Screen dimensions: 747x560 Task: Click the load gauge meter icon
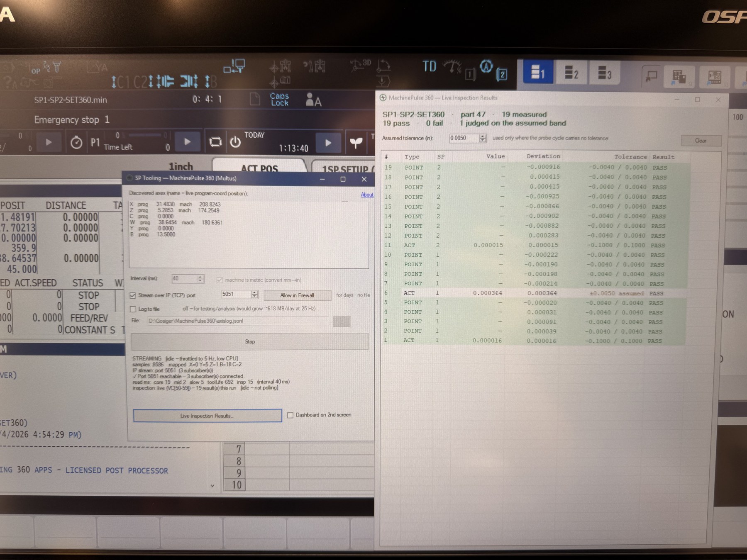pyautogui.click(x=452, y=67)
